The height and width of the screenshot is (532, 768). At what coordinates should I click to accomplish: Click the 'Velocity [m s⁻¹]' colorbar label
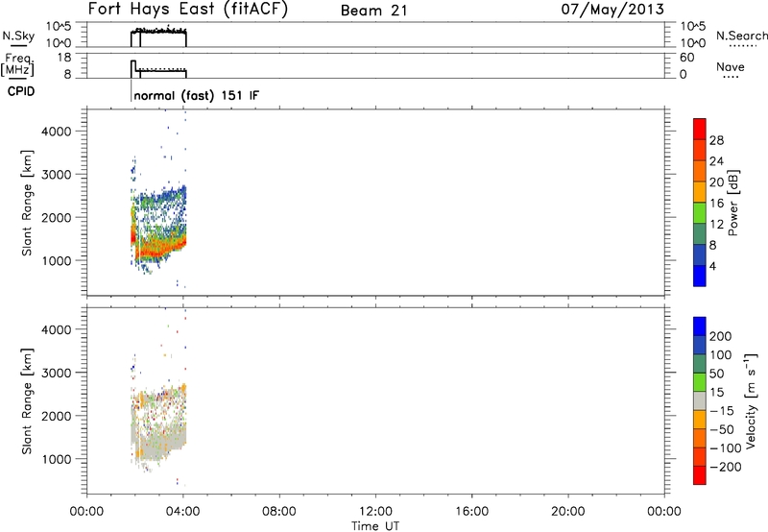[x=751, y=401]
